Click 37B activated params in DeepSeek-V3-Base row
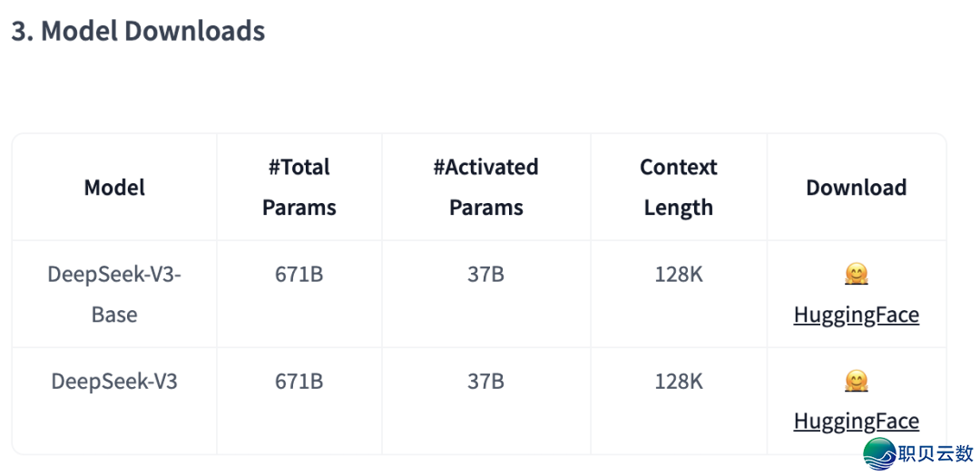Image resolution: width=980 pixels, height=476 pixels. click(486, 275)
